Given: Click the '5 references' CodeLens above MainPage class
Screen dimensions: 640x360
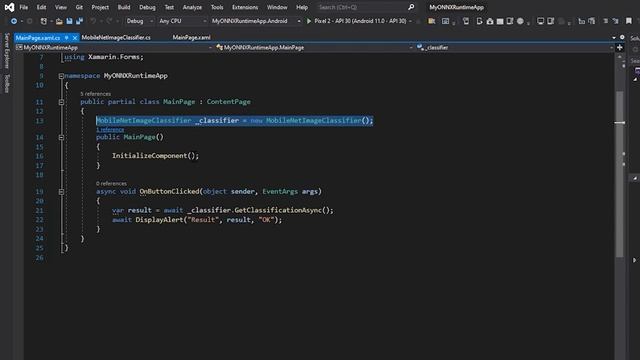Looking at the screenshot, I should [x=96, y=94].
